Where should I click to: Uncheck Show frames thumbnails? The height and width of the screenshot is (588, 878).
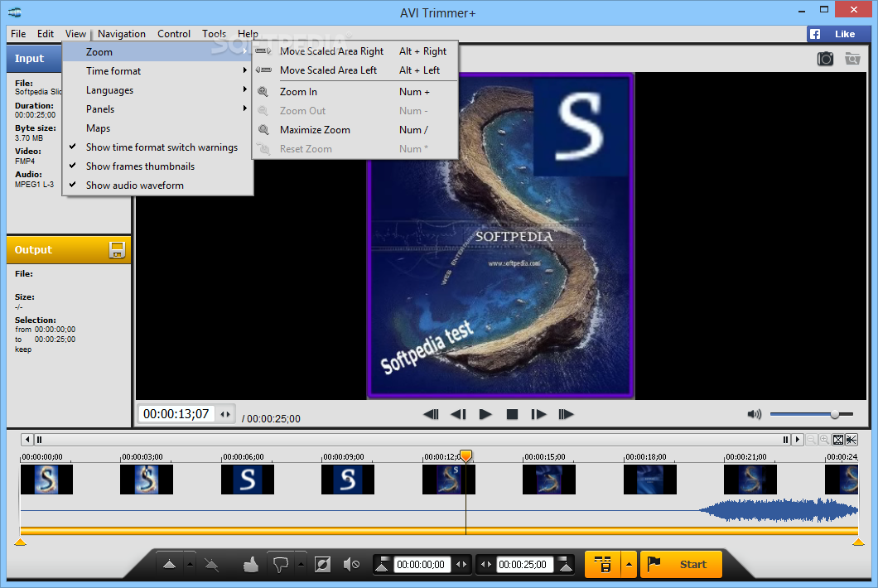click(x=158, y=166)
